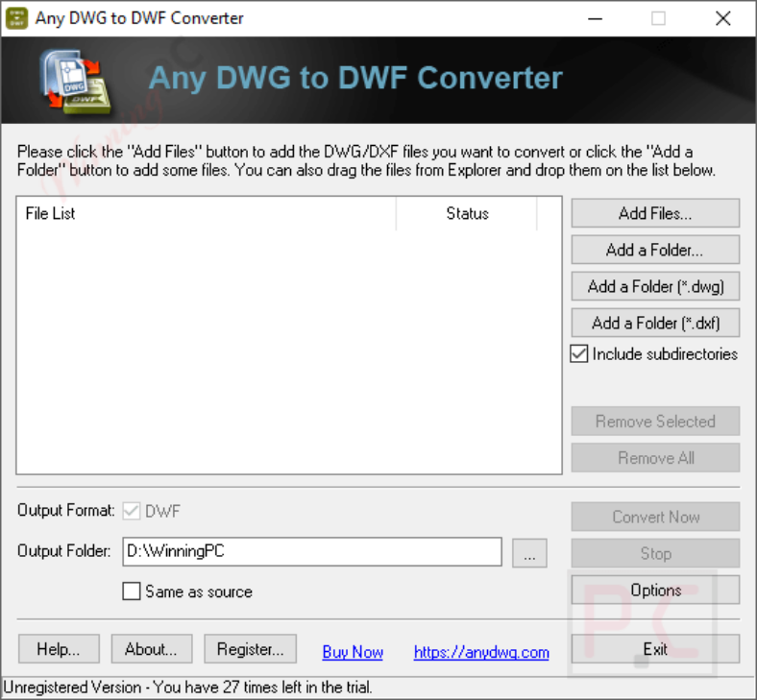Image resolution: width=757 pixels, height=700 pixels.
Task: Click the Remove Selected button
Action: pos(655,422)
